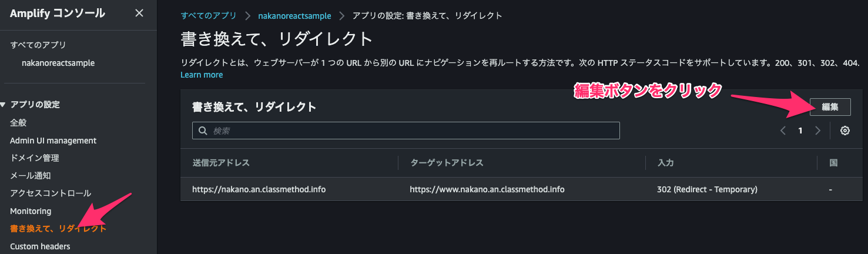The image size is (868, 254).
Task: Select すべてのアプリ in the sidebar
Action: point(38,45)
